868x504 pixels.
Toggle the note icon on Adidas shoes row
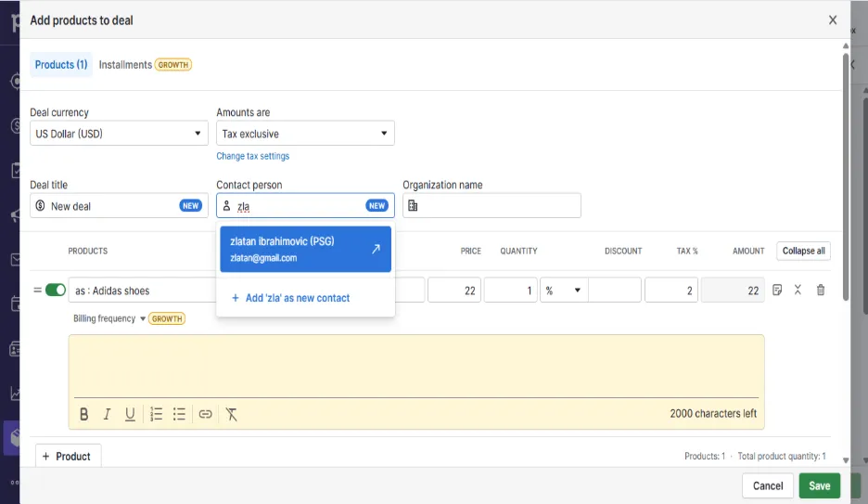pyautogui.click(x=777, y=290)
